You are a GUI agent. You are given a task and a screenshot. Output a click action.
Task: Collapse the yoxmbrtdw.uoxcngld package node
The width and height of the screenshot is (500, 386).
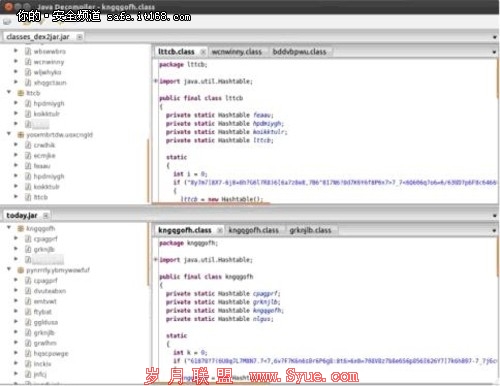pos(9,134)
